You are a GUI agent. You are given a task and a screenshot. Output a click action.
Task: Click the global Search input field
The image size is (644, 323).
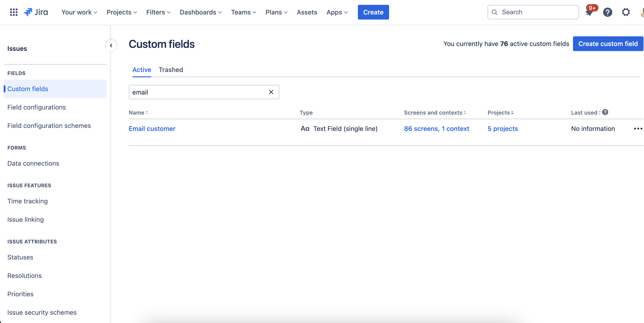click(x=533, y=12)
